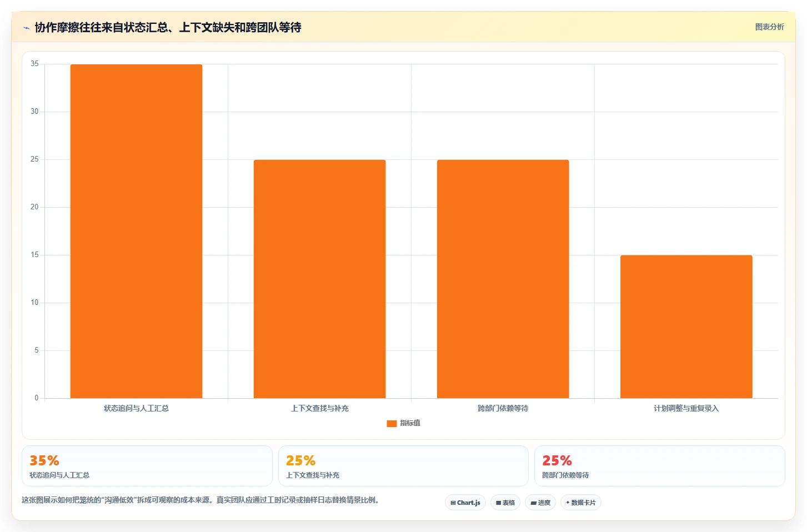Click the chart title 协作摩擦往往来自状态汇总
Screen dimensions: 807x532
(168, 27)
